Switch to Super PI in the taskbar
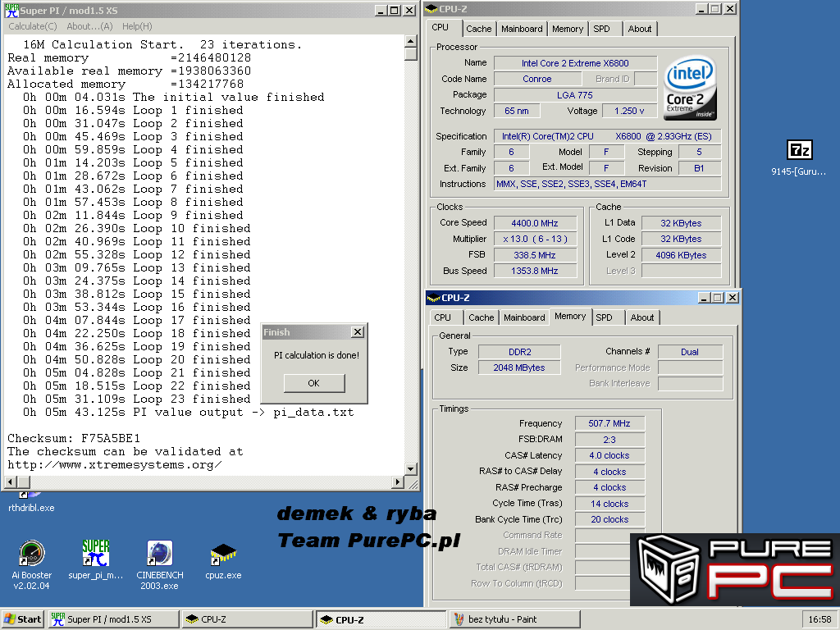Screen dimensions: 840x630 point(113,619)
